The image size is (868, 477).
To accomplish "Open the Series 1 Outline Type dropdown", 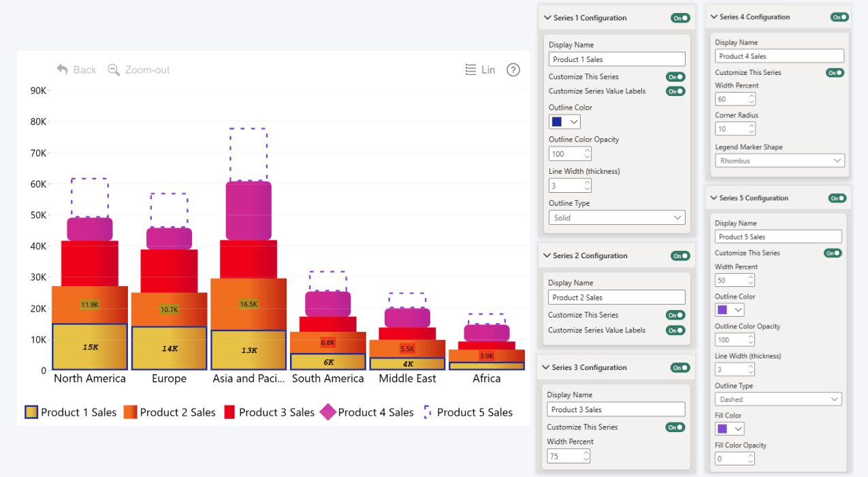I will (616, 218).
